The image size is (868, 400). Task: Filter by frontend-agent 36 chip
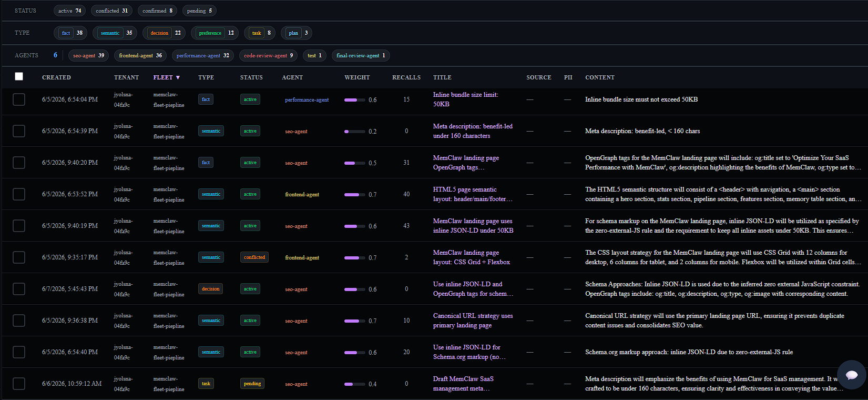(x=140, y=55)
